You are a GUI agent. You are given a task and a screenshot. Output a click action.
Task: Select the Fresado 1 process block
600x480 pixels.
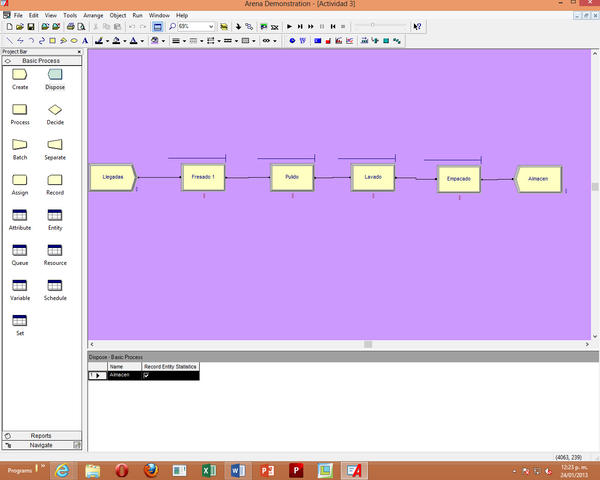[203, 177]
